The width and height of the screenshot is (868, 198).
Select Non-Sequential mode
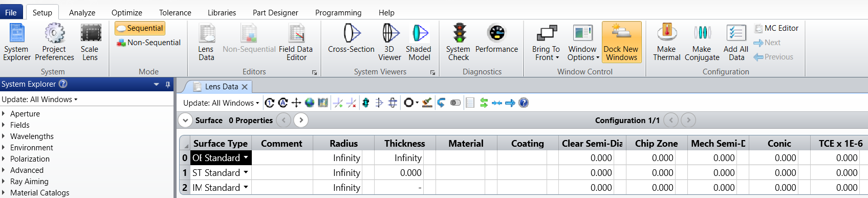click(148, 43)
